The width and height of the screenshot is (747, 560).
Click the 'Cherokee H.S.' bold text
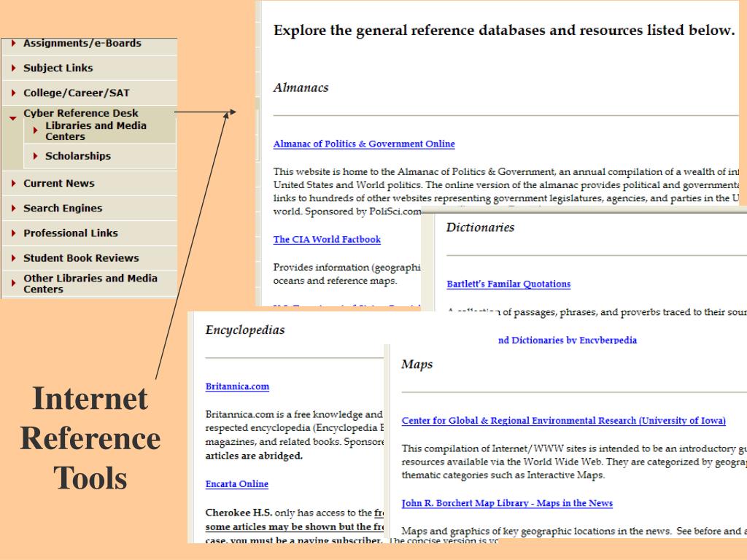239,513
